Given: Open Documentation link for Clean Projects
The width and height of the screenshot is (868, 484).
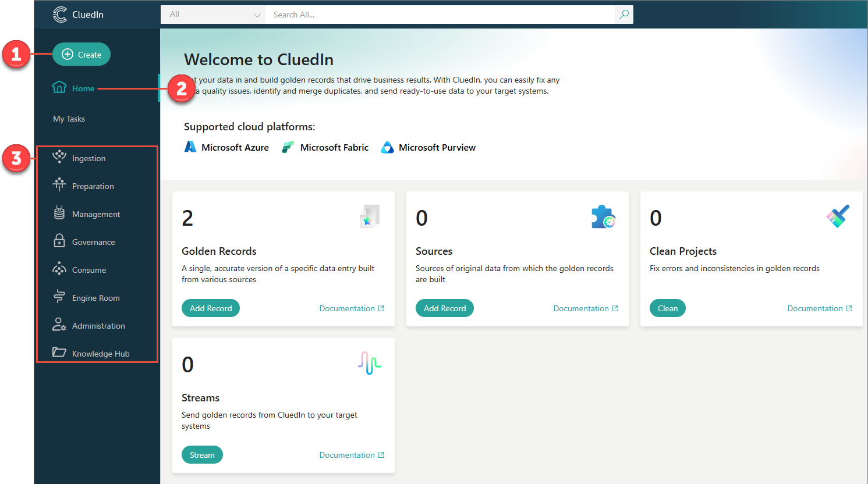Looking at the screenshot, I should click(x=819, y=308).
